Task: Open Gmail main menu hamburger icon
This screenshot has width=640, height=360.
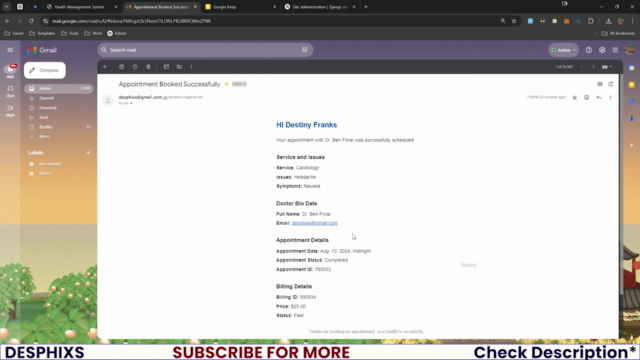Action: [10, 50]
